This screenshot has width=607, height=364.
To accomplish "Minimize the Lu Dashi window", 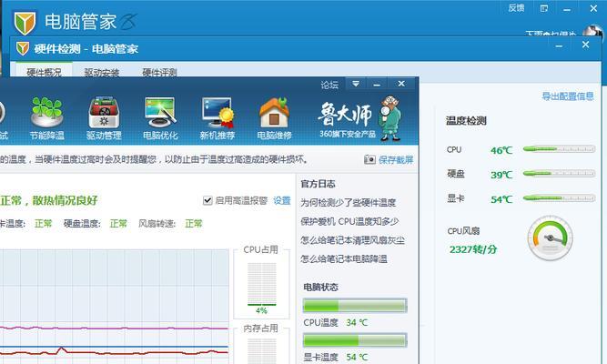I will click(377, 84).
